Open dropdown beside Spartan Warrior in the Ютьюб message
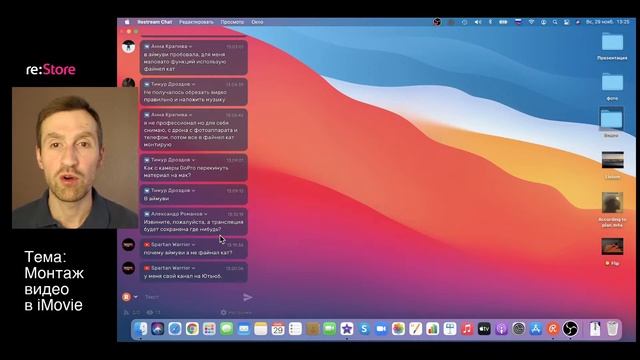This screenshot has width=640, height=360. click(193, 268)
